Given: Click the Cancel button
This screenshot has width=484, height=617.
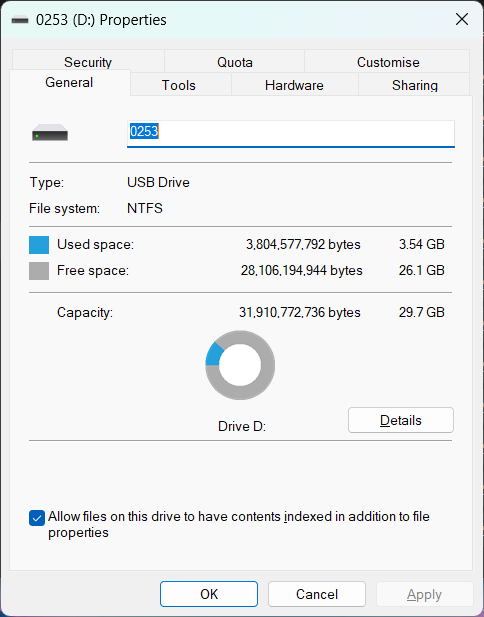Looking at the screenshot, I should 317,594.
